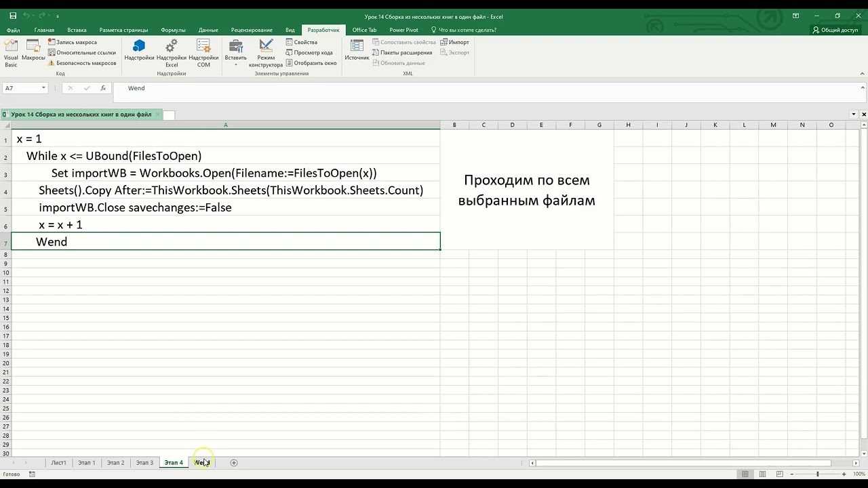Toggle Относительные ссылки mode

tap(82, 52)
